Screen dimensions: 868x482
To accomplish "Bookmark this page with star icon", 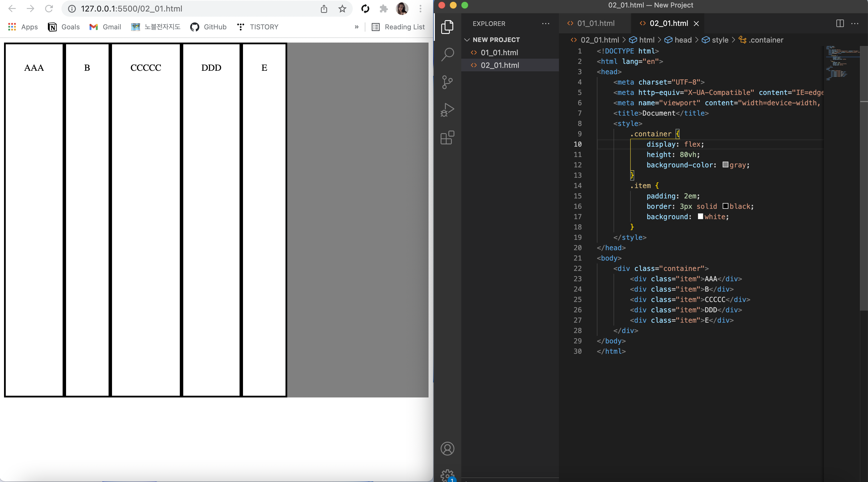I will pos(342,9).
